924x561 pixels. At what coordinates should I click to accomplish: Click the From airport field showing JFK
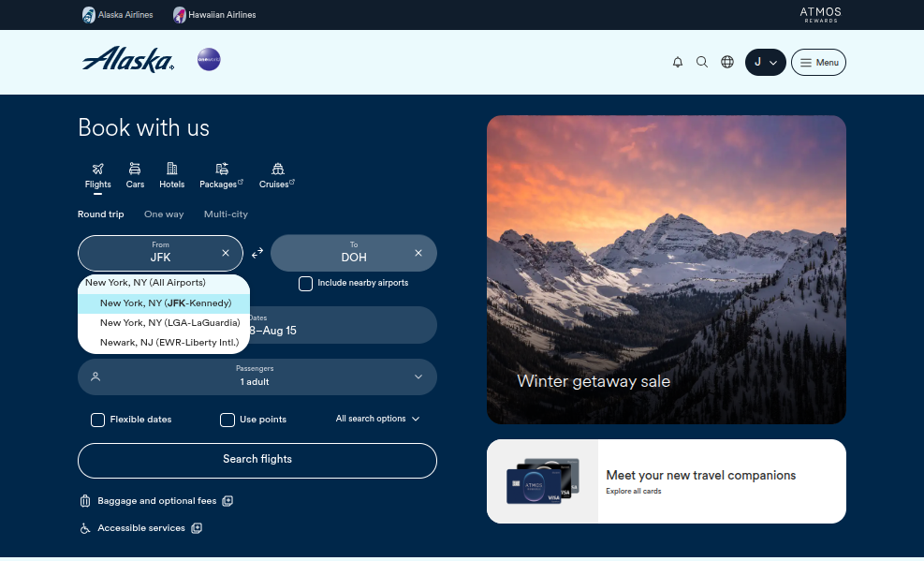pyautogui.click(x=160, y=254)
